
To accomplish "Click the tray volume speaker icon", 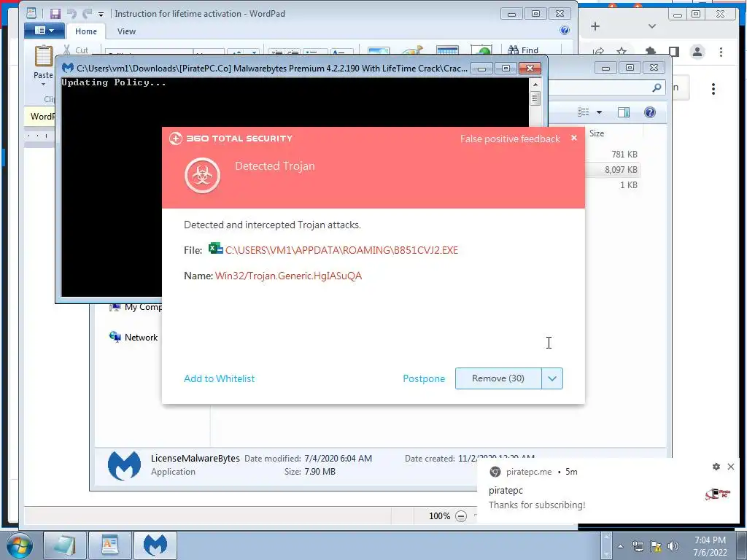I will click(x=673, y=547).
